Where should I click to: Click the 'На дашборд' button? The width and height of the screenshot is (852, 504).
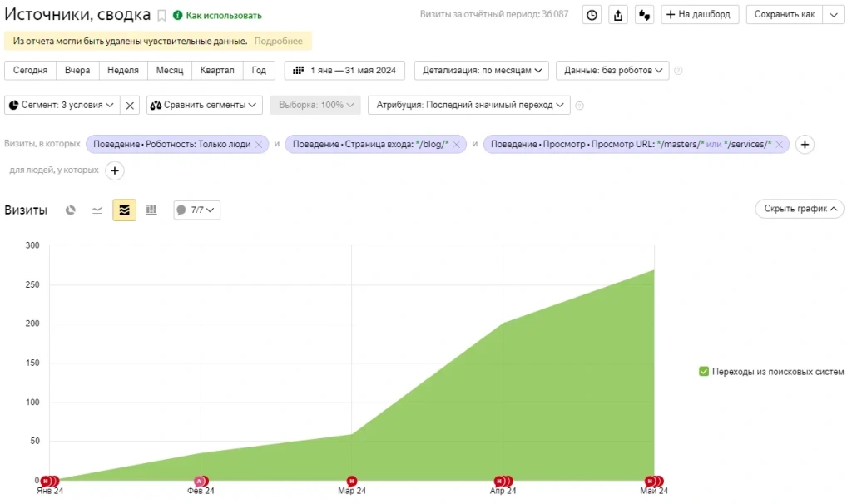coord(700,15)
